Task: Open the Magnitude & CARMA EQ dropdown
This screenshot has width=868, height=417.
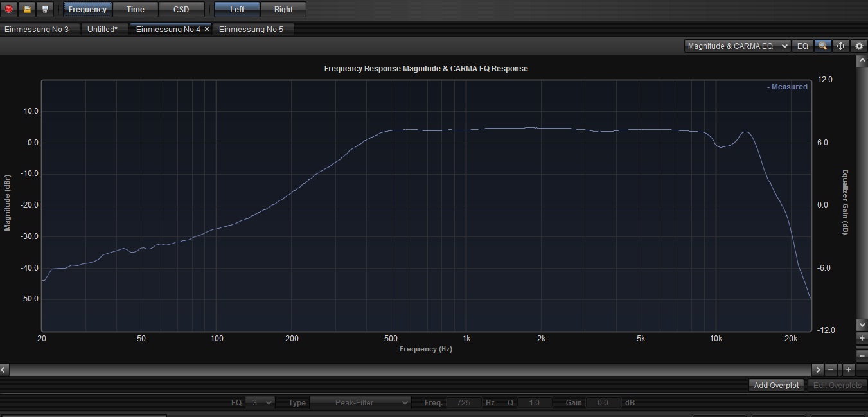Action: [737, 46]
